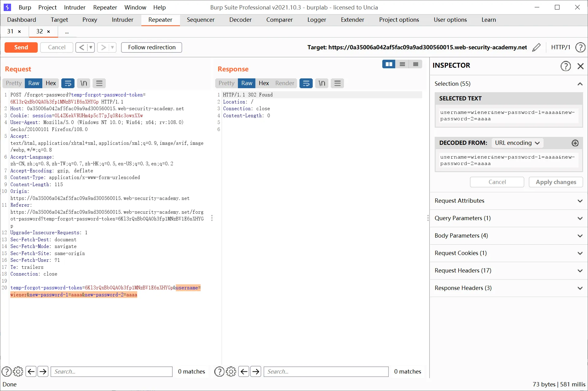Screen dimensions: 588x391
Task: Open Request search help icon
Action: [7, 372]
